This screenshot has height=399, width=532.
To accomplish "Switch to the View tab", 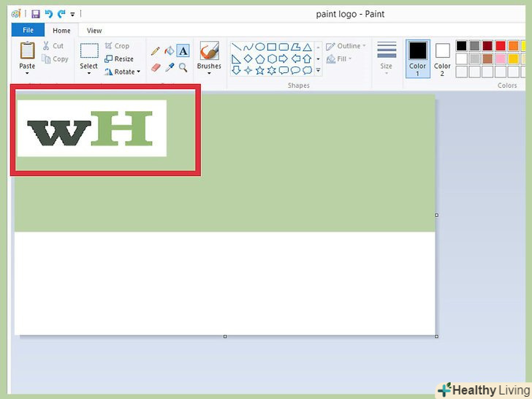I will (x=94, y=31).
